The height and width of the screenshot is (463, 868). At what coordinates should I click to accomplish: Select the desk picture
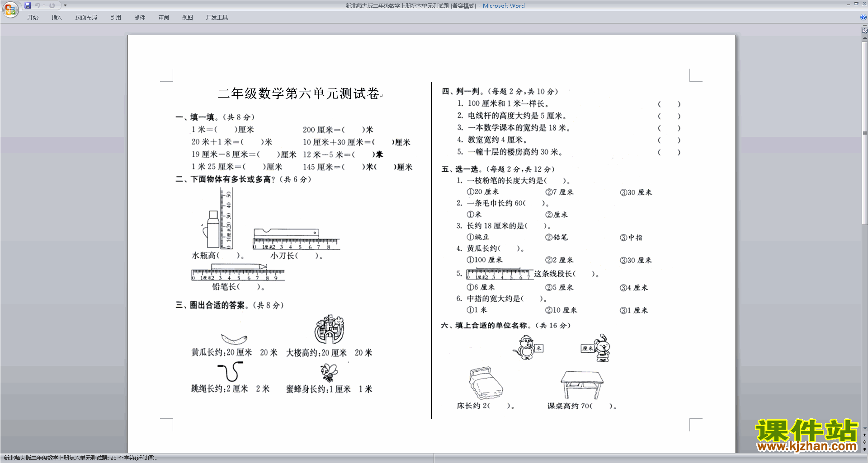[x=582, y=385]
